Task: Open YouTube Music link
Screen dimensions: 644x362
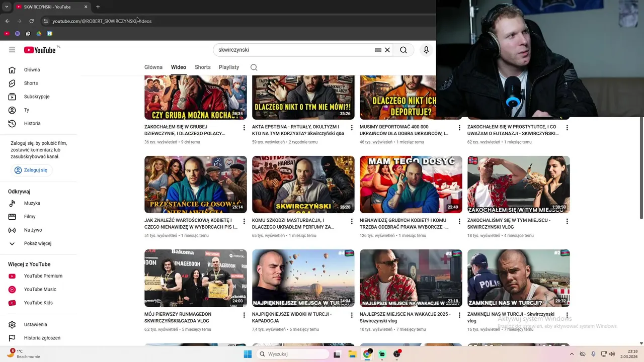Action: click(x=40, y=289)
